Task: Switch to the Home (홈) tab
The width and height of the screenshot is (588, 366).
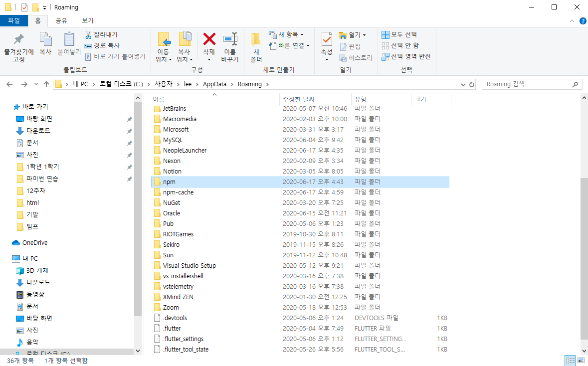Action: coord(38,20)
